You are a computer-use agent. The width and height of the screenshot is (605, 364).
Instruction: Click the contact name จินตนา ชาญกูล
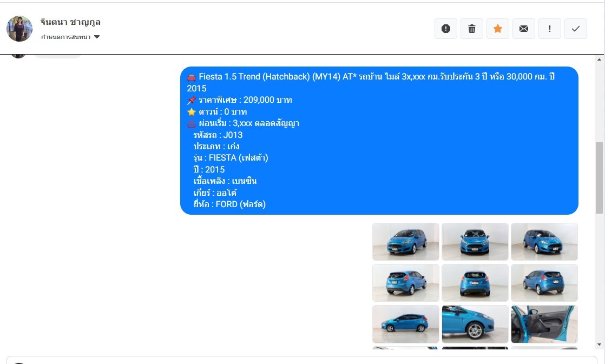coord(70,22)
